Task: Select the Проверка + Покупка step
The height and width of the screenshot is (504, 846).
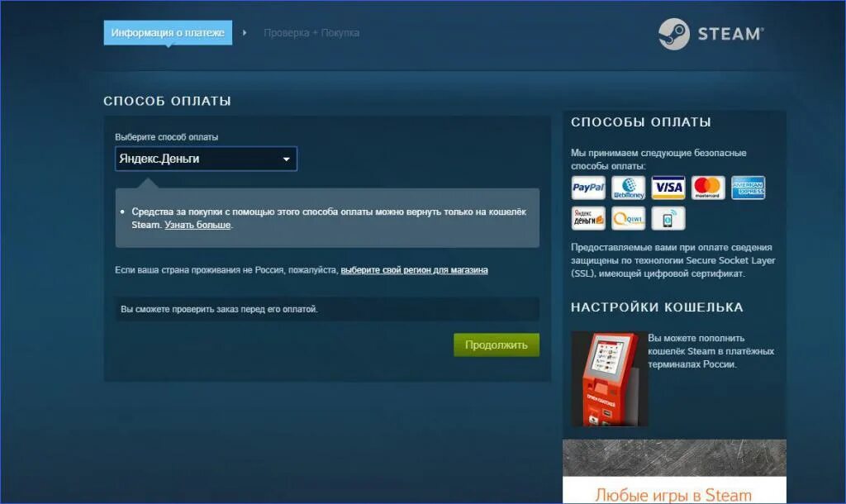Action: click(311, 33)
